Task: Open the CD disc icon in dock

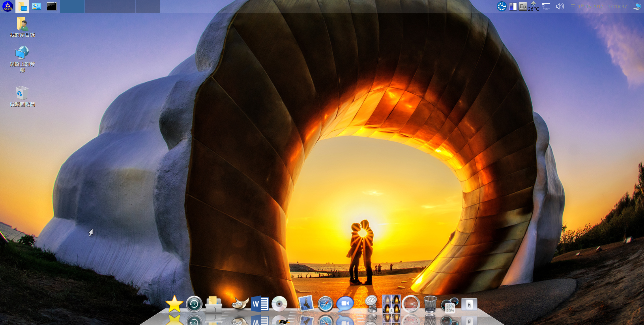Action: pyautogui.click(x=279, y=304)
